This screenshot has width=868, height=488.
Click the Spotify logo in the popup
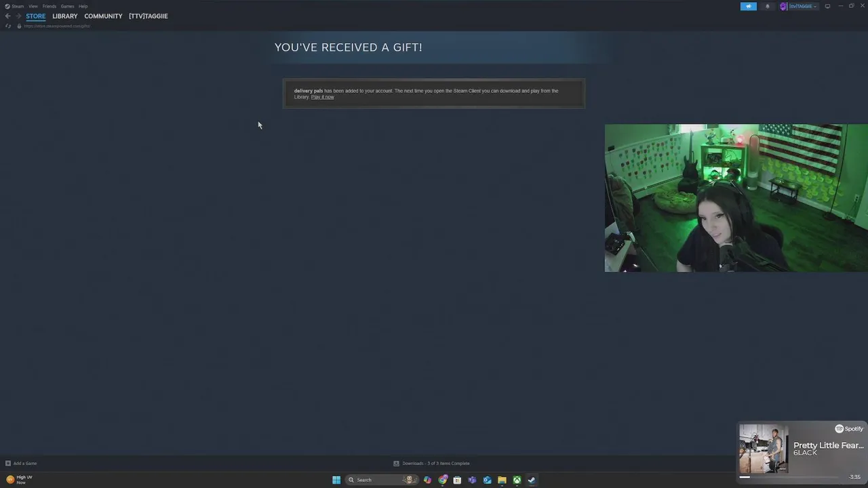849,429
